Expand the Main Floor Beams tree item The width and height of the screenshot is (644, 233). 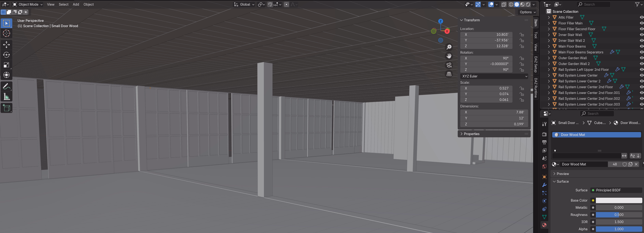[x=549, y=46]
